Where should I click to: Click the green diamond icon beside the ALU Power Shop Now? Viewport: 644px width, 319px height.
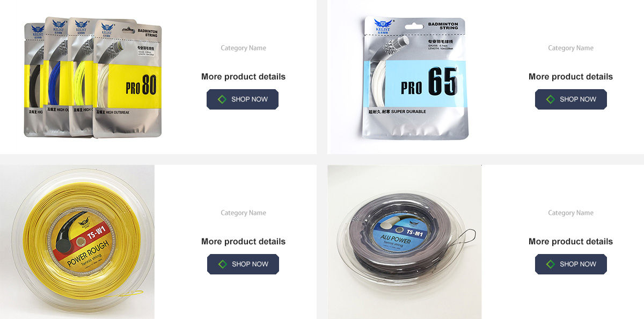click(550, 264)
